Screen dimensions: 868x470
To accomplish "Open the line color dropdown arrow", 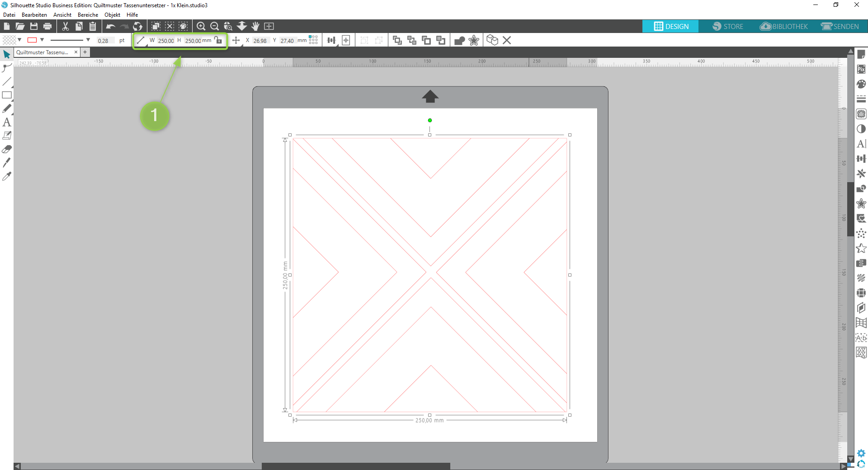I will coord(42,40).
